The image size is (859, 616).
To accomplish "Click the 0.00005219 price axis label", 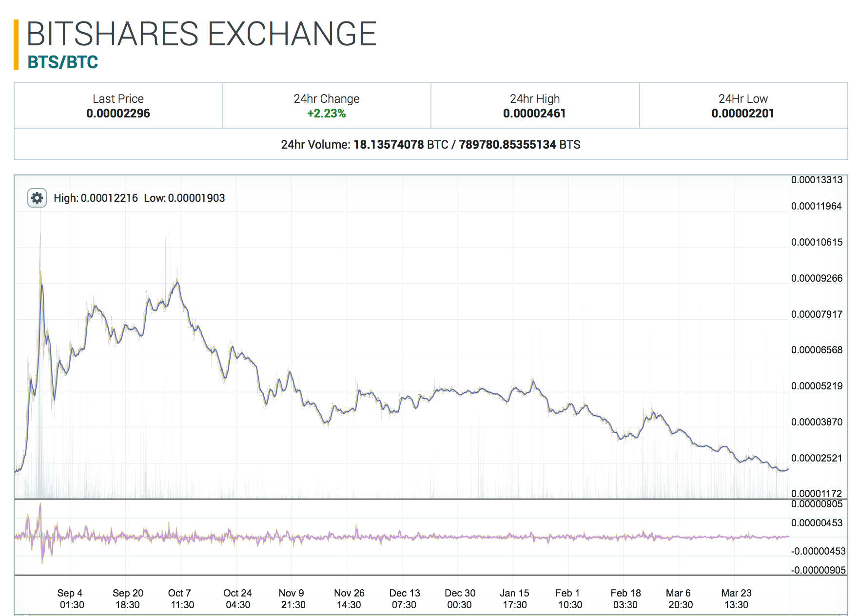I will (817, 386).
